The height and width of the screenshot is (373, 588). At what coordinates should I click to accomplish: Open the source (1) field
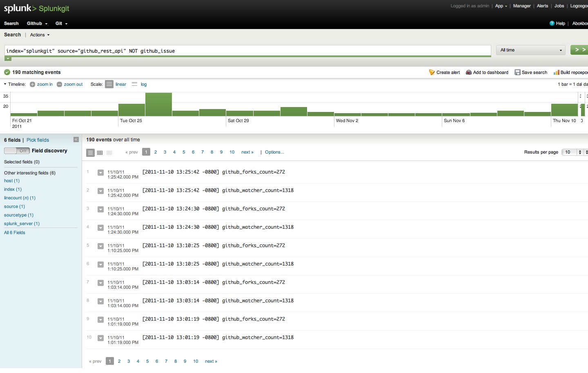pos(14,206)
